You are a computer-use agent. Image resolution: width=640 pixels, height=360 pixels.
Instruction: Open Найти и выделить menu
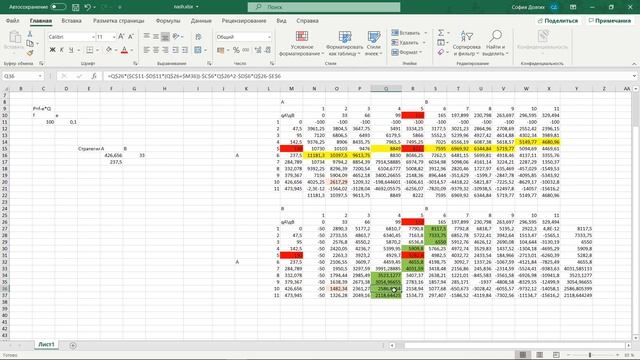[x=495, y=43]
